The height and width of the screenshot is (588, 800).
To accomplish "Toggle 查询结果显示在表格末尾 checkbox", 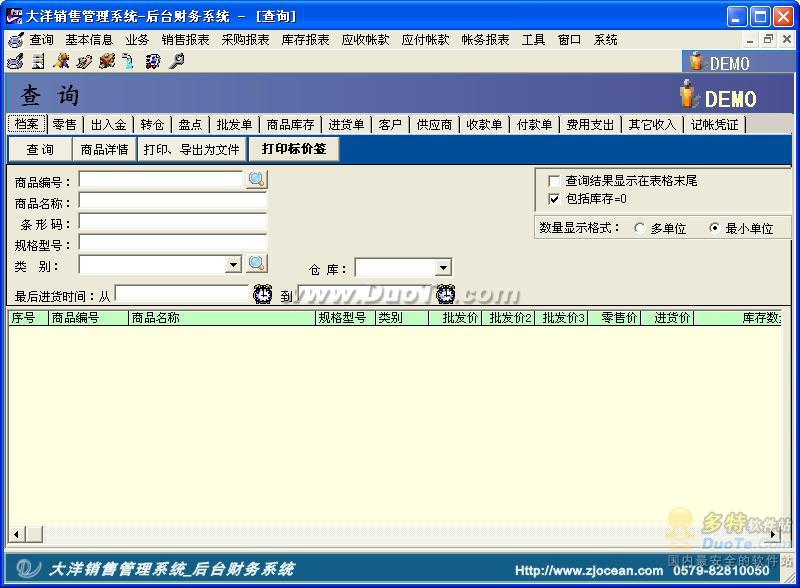I will (554, 181).
